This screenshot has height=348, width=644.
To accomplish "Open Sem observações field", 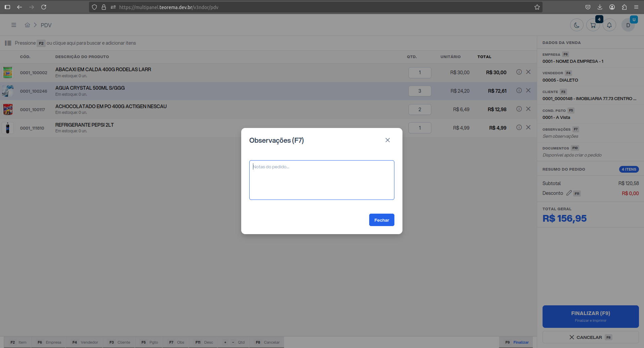I will pos(591,133).
